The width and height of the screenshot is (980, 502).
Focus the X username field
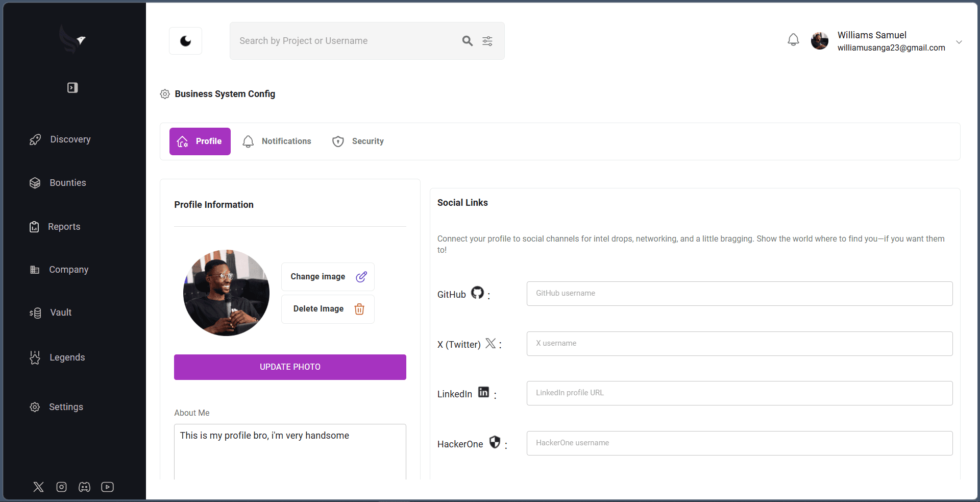click(740, 344)
